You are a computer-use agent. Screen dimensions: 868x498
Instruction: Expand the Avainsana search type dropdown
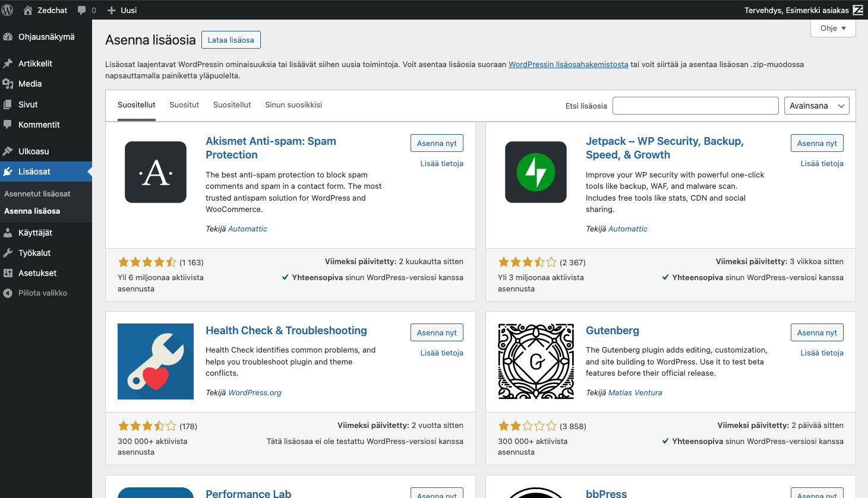816,106
